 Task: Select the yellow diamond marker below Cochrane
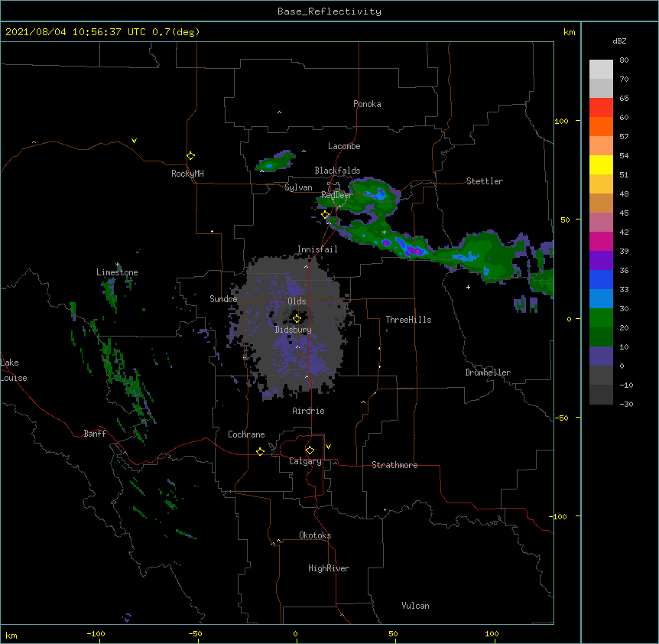coord(260,451)
